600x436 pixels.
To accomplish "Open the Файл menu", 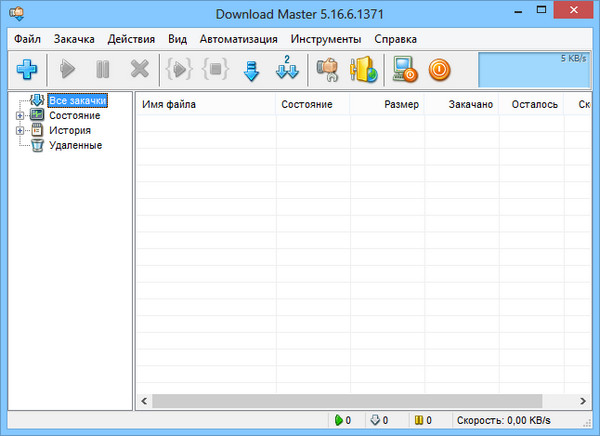I will [x=28, y=39].
